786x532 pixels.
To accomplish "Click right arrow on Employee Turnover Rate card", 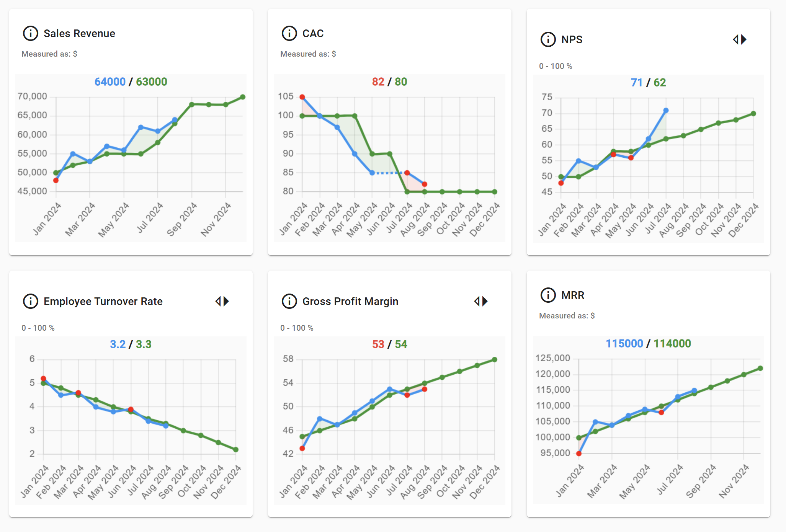I will pyautogui.click(x=226, y=301).
